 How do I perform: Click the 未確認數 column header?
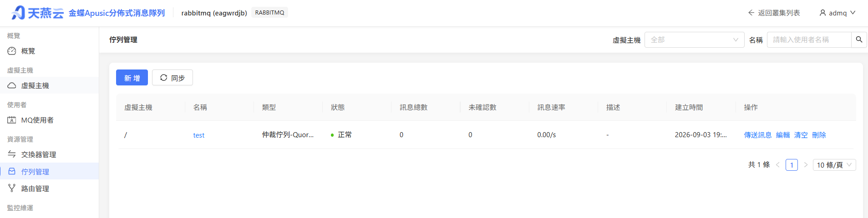(482, 107)
